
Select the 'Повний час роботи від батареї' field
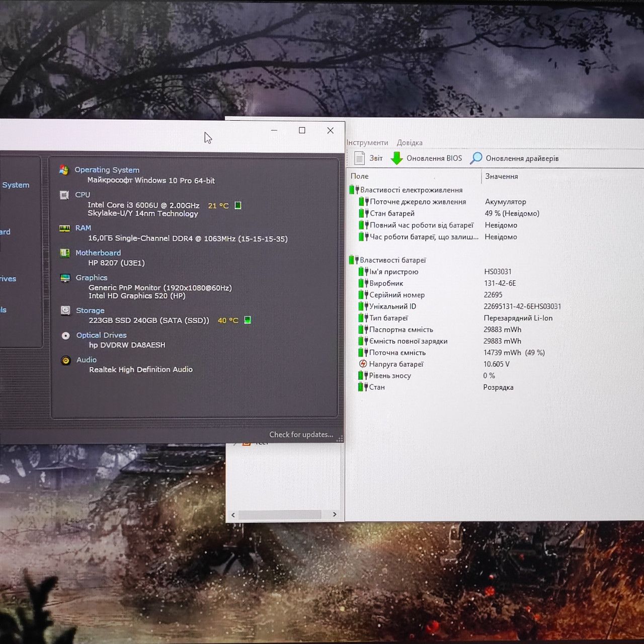click(422, 225)
